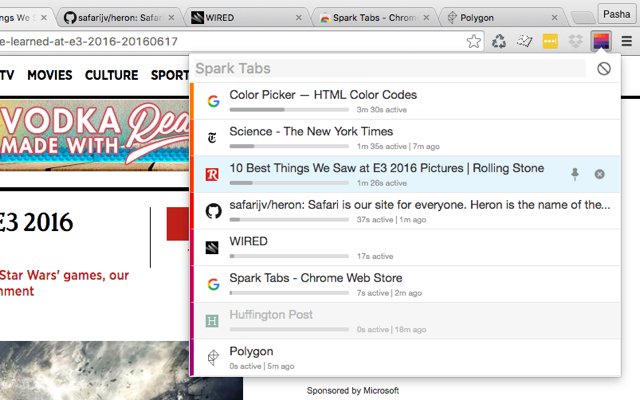Click the WIRED favicon in list
Screen dimensions: 640x400
point(212,247)
